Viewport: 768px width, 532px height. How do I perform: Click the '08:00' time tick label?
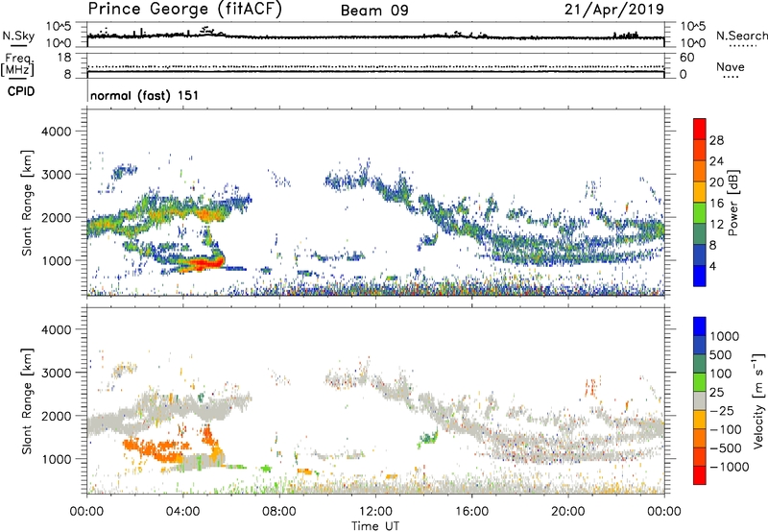coord(279,512)
